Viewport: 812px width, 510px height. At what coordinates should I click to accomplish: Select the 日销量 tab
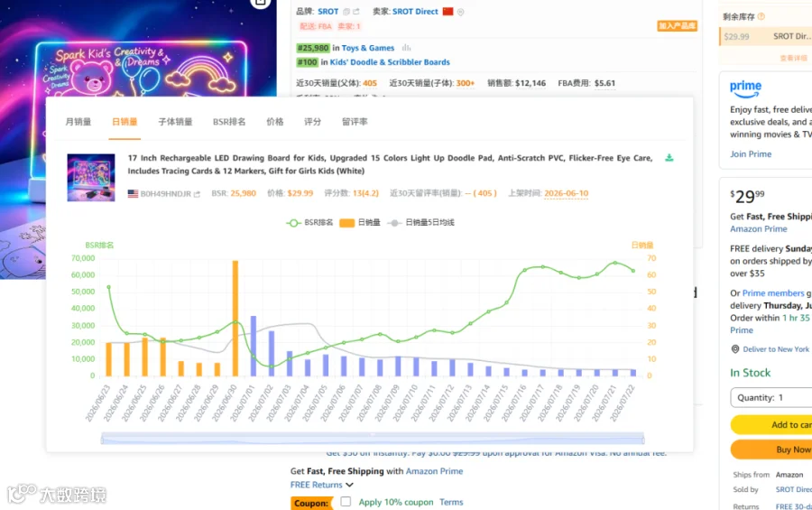pyautogui.click(x=125, y=122)
